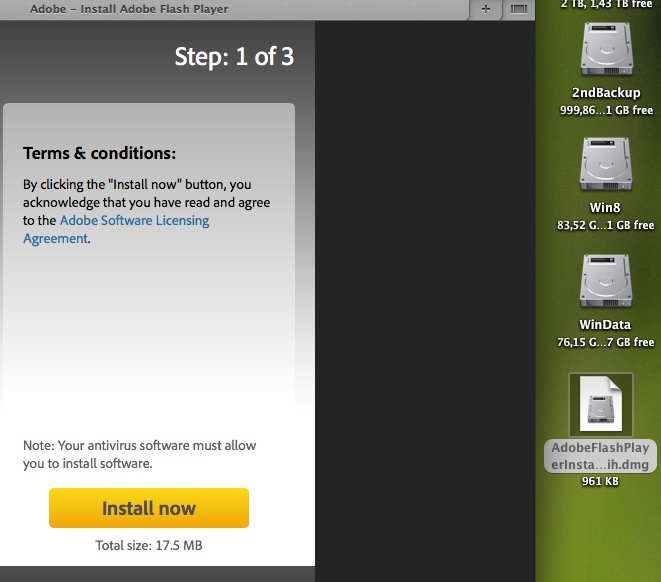Click the antivirus software note text
661x582 pixels.
tap(140, 454)
